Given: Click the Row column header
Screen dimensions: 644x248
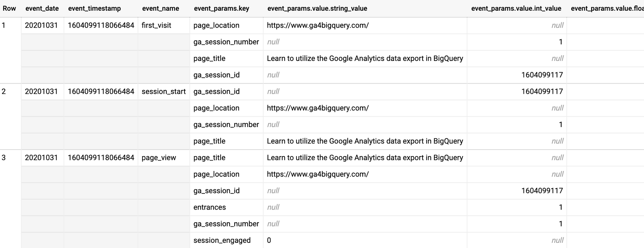Looking at the screenshot, I should coord(9,8).
